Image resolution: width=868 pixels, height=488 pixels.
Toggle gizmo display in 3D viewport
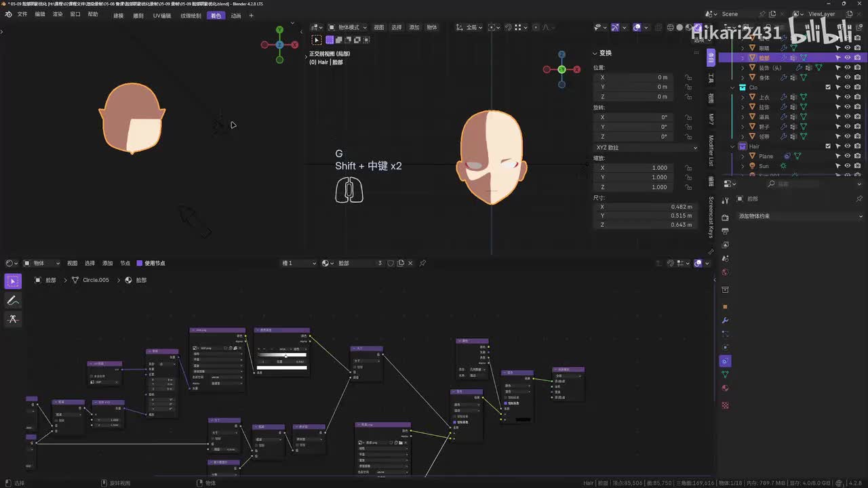pyautogui.click(x=615, y=27)
